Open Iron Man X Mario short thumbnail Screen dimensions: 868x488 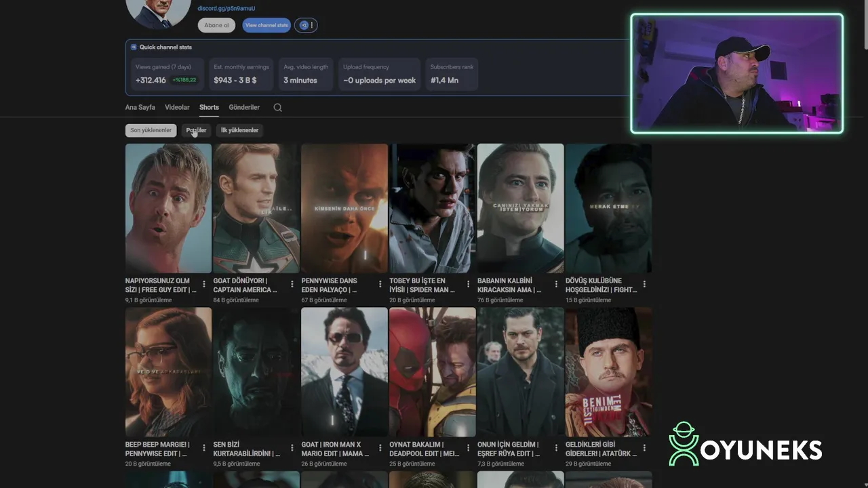point(344,372)
